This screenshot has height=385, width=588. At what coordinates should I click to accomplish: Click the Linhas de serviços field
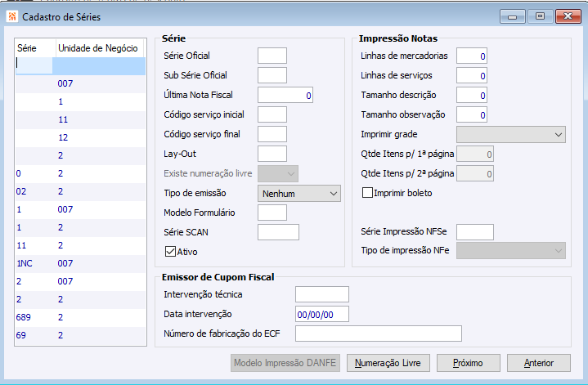[472, 75]
